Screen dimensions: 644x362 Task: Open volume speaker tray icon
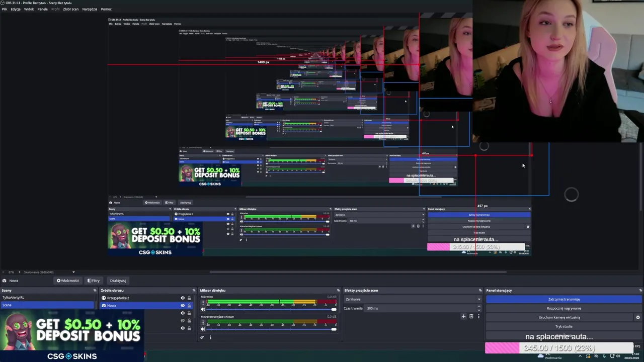point(618,356)
